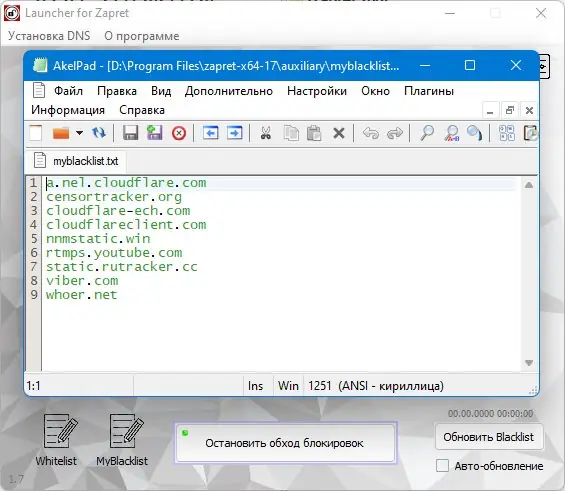Image resolution: width=565 pixels, height=491 pixels.
Task: Expand the recent files arrow beside Open
Action: [x=80, y=133]
